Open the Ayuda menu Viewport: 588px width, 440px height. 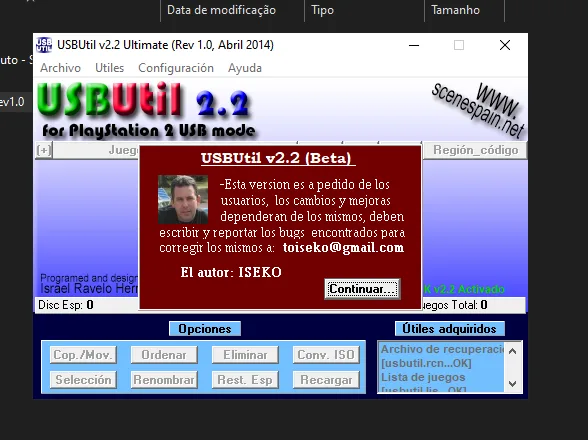(x=245, y=68)
